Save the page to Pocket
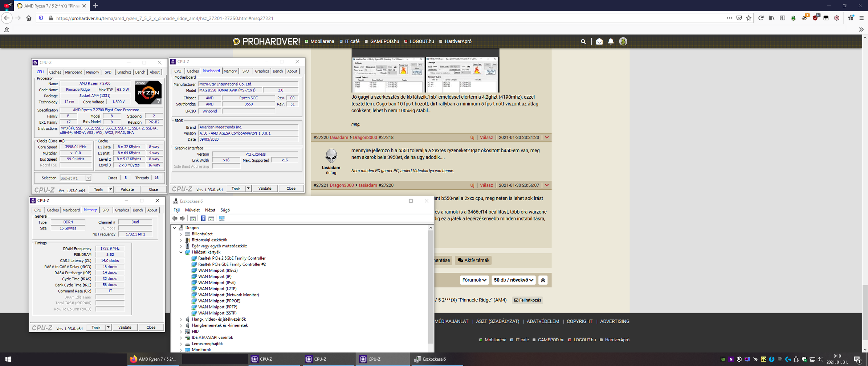Image resolution: width=868 pixels, height=366 pixels. click(x=739, y=18)
